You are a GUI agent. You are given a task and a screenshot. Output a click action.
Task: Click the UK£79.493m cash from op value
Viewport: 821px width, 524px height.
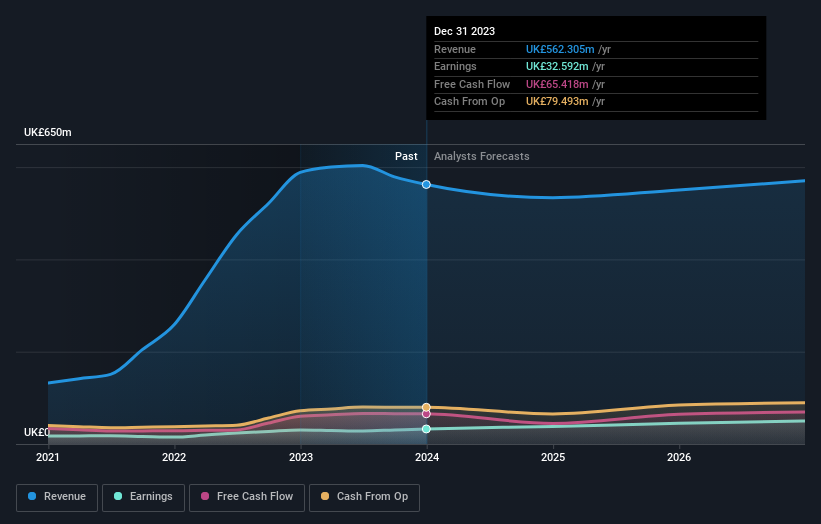point(557,102)
